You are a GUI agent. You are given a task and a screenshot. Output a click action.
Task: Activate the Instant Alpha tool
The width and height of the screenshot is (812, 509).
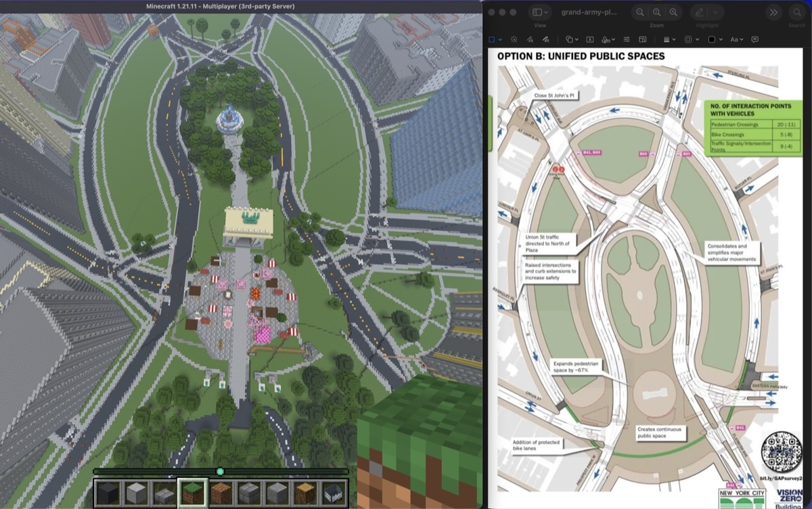(x=514, y=39)
